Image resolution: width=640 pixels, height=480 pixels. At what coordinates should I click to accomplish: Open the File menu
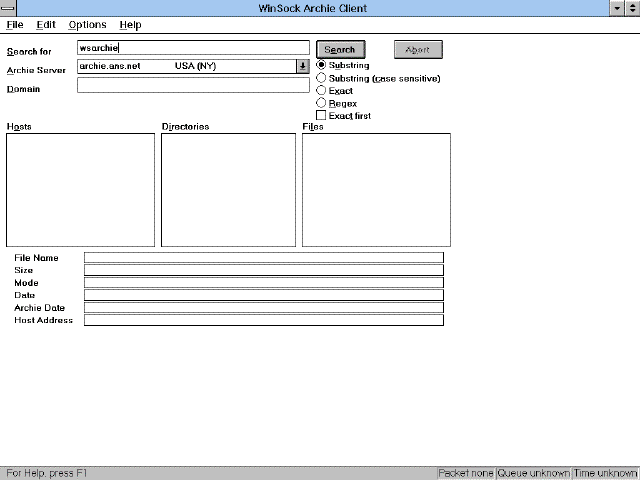(15, 25)
